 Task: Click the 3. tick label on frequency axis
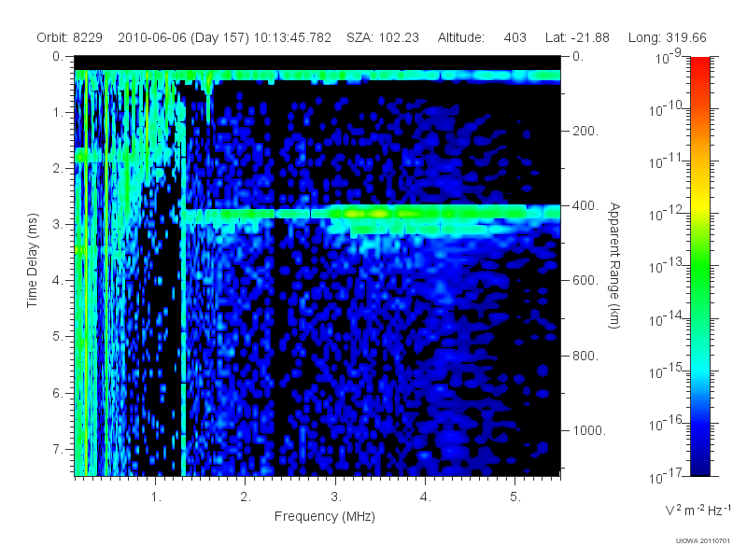pos(336,497)
